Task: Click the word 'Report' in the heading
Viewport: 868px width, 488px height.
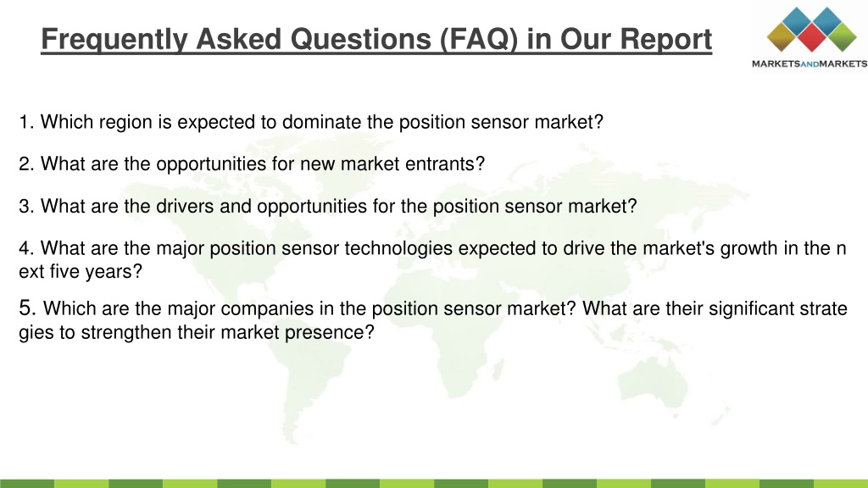Action: [666, 39]
